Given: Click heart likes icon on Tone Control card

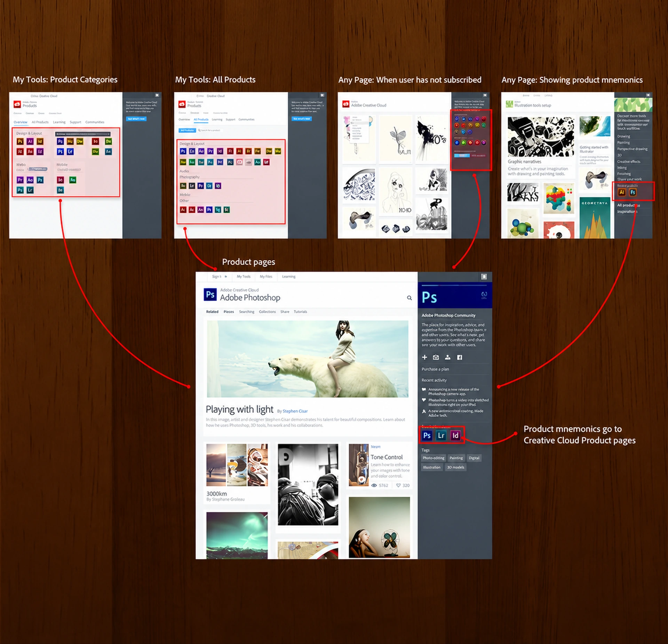Looking at the screenshot, I should 398,485.
